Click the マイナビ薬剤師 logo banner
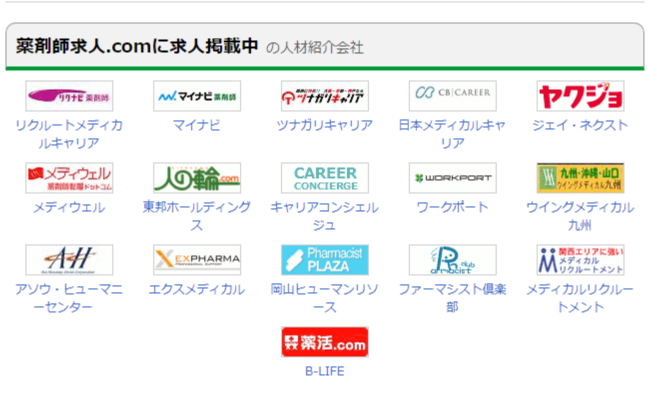Viewport: 648px width, 397px height. click(197, 96)
